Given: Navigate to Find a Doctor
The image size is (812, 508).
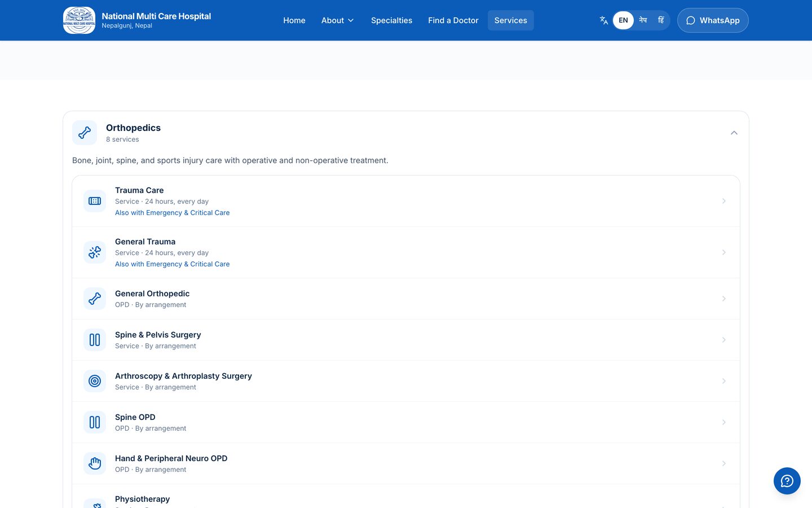Looking at the screenshot, I should pyautogui.click(x=453, y=20).
